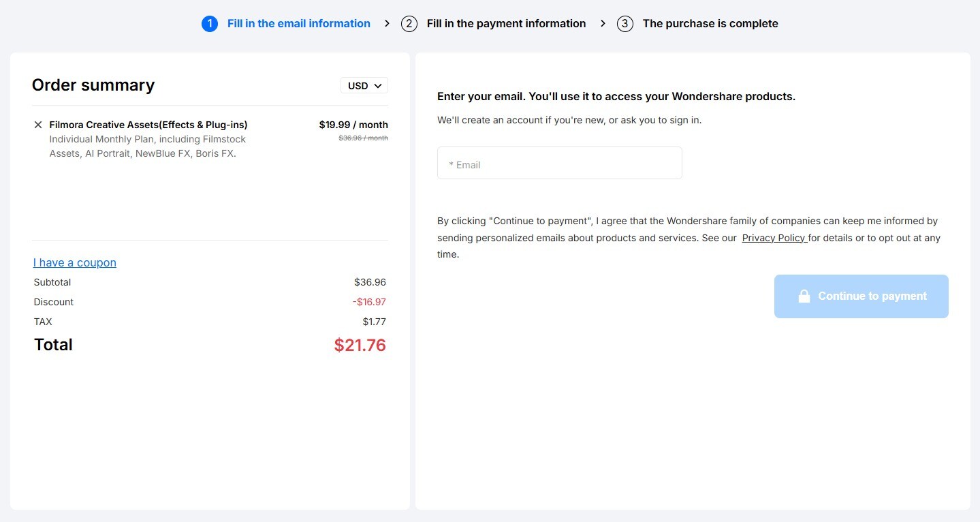Remove Filmora Creative Assets from order
980x522 pixels.
(38, 125)
